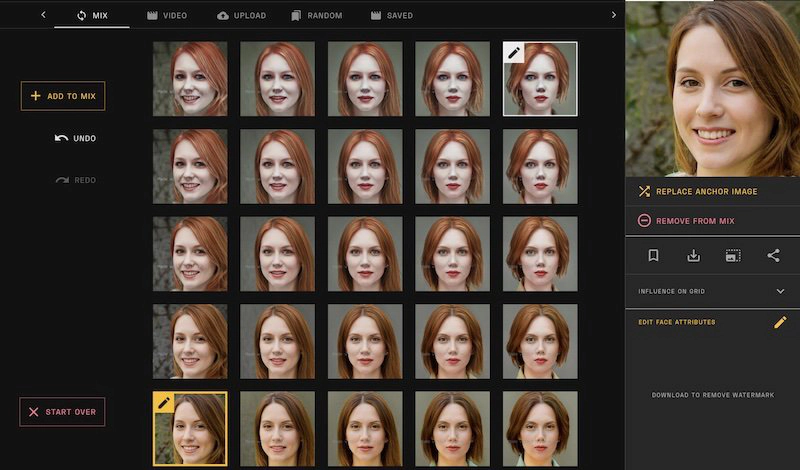Click the undo arrow icon
The image size is (800, 470).
click(61, 138)
